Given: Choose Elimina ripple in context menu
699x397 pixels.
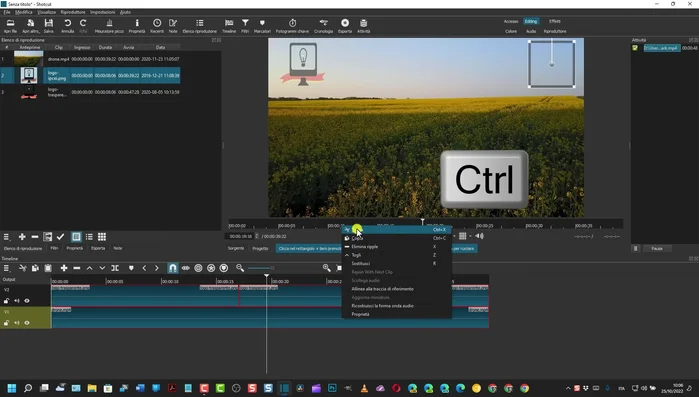Looking at the screenshot, I should [397, 246].
